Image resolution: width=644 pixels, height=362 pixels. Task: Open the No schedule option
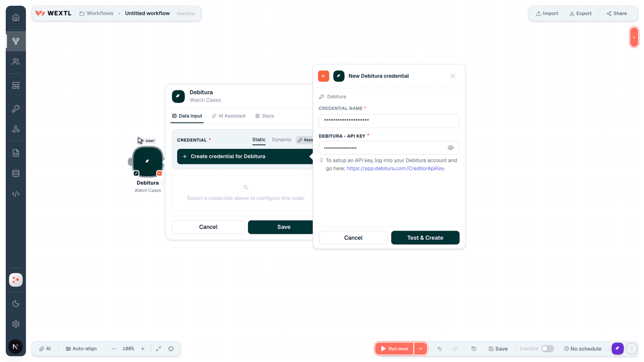(583, 349)
